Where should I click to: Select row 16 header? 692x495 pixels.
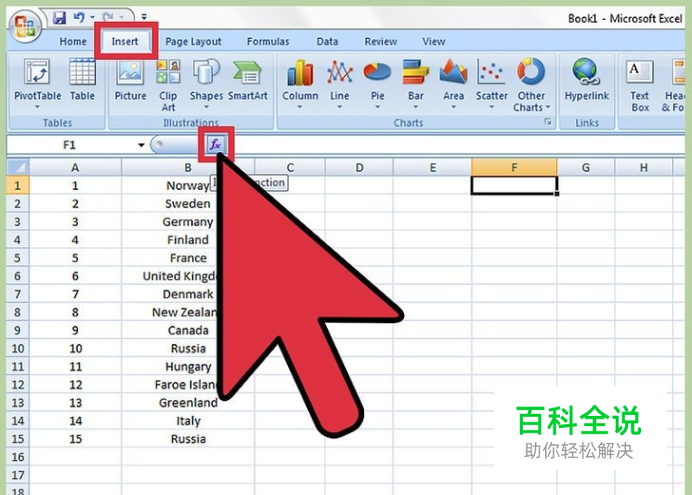tap(18, 457)
